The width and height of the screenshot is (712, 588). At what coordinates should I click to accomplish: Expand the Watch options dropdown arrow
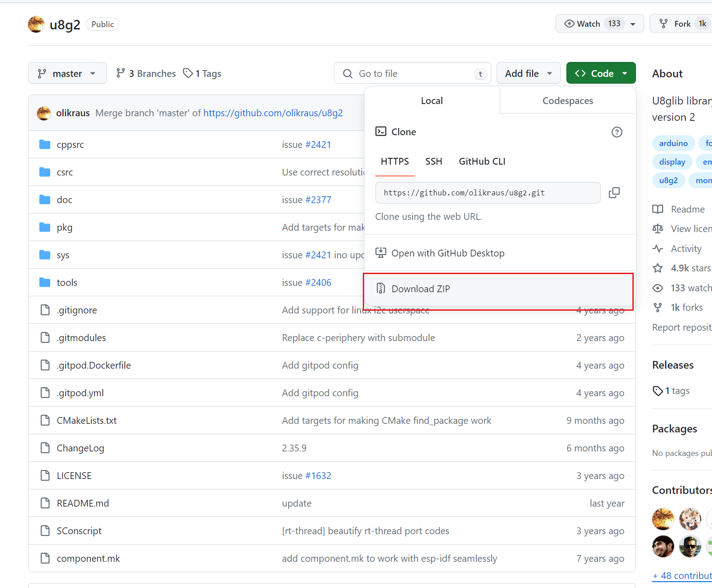pyautogui.click(x=633, y=24)
